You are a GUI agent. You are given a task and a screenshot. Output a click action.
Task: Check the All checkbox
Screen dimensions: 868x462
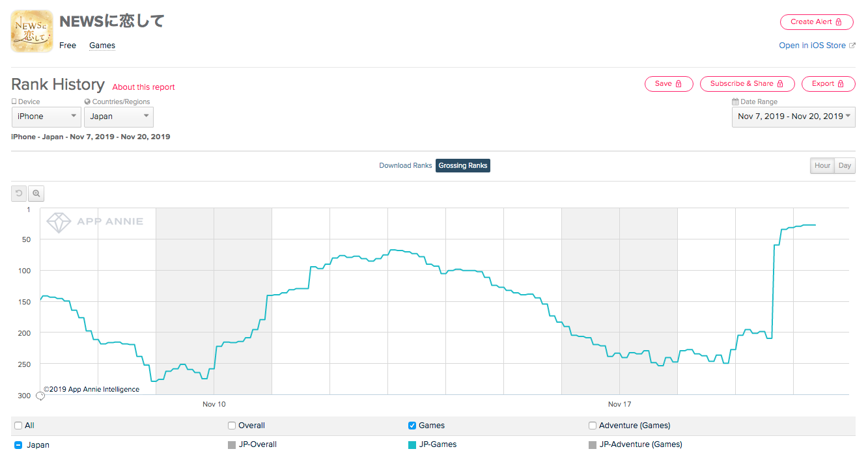tap(18, 426)
